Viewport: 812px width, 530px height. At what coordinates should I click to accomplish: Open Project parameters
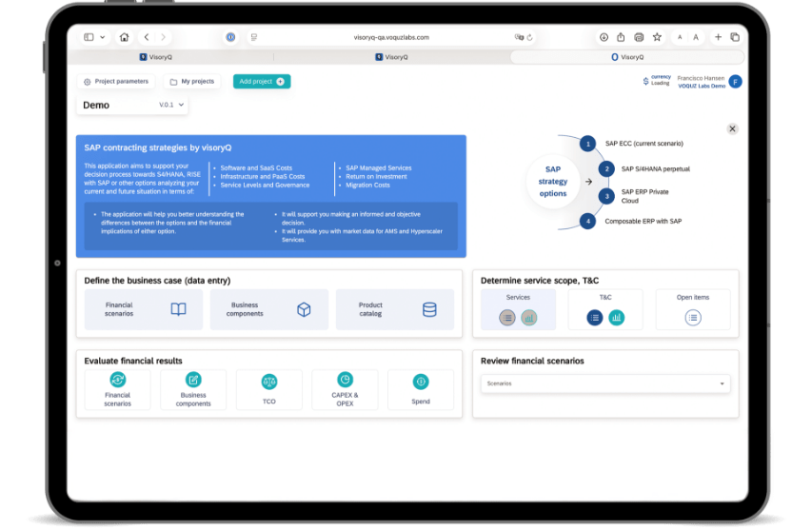click(116, 81)
